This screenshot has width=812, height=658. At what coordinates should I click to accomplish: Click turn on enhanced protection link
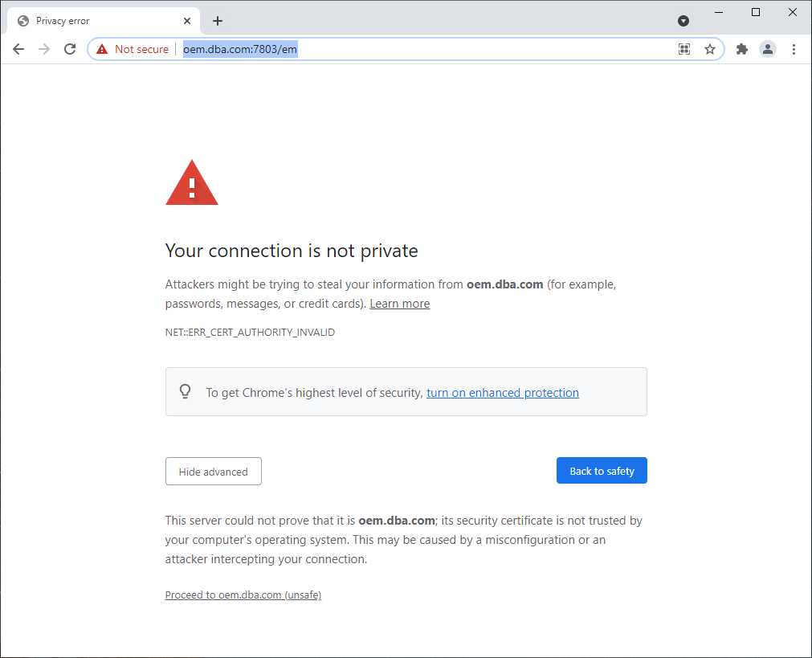(503, 393)
